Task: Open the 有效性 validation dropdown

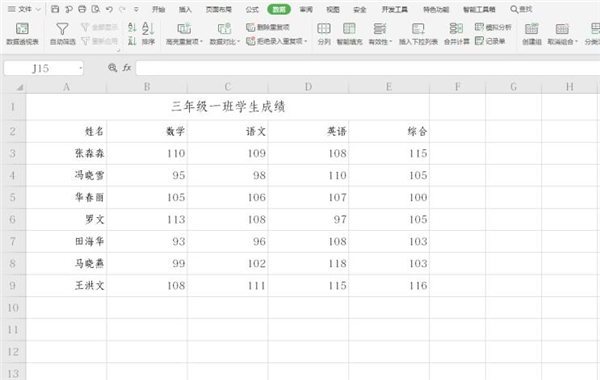Action: coord(380,34)
